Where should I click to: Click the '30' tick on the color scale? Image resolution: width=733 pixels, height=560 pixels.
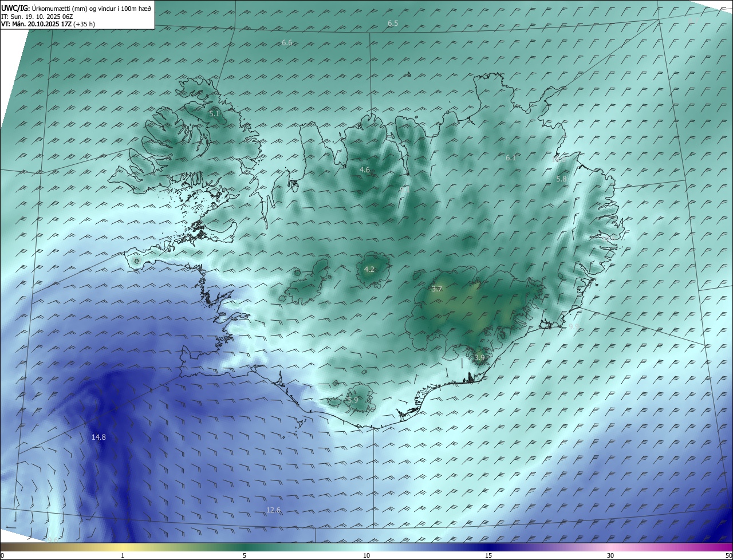[x=610, y=555]
